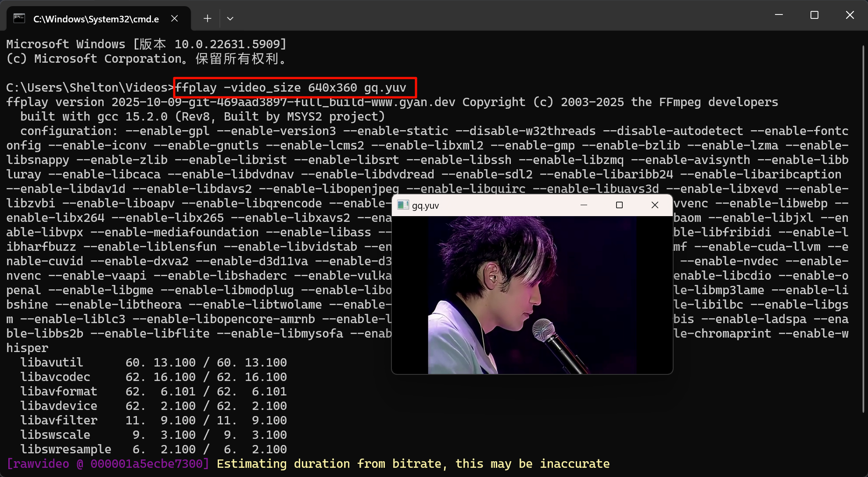Screen dimensions: 868x477
Task: Maximize the gq.yuv playback window
Action: (x=619, y=205)
